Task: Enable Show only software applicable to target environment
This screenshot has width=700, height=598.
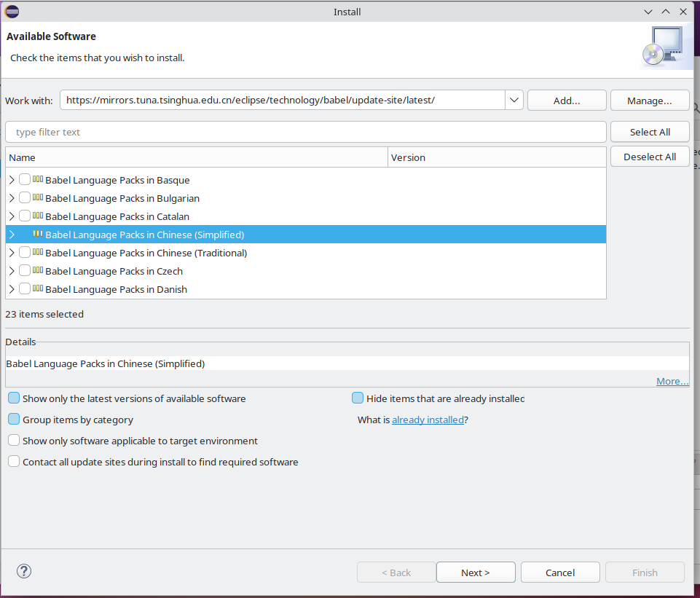Action: click(14, 441)
